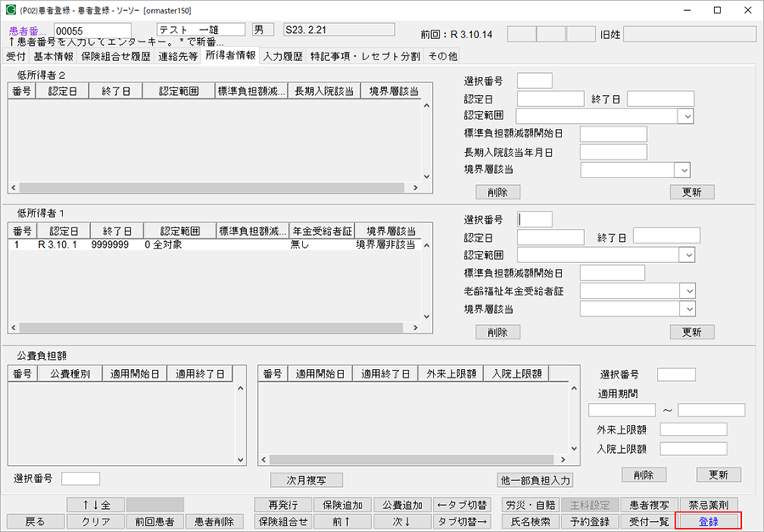Click 患者削除 to delete patient
Image resolution: width=764 pixels, height=532 pixels.
pos(216,521)
